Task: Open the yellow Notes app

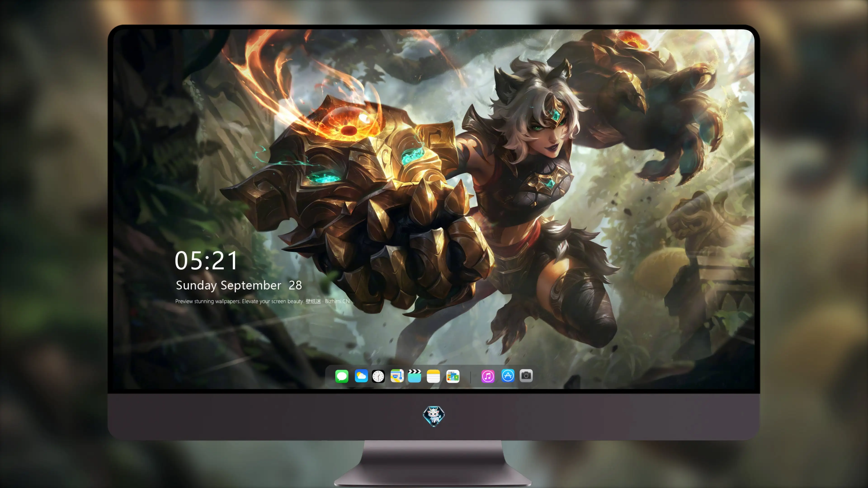Action: [x=433, y=376]
